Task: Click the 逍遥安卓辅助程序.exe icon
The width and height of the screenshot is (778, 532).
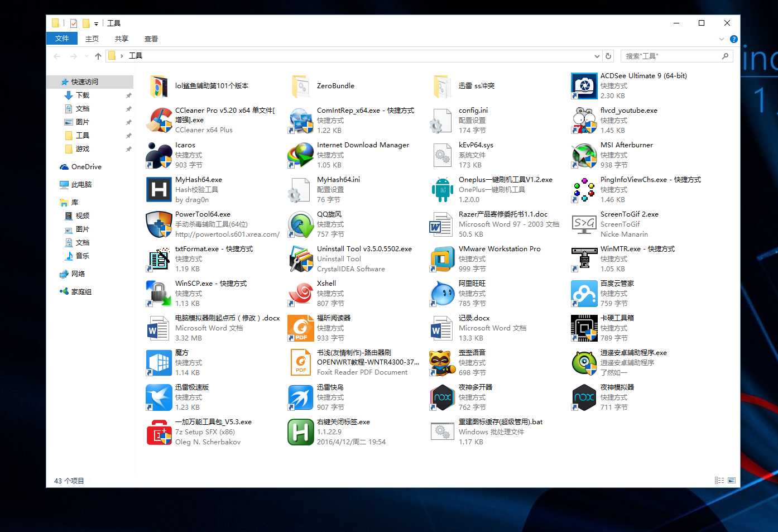Action: pyautogui.click(x=584, y=363)
